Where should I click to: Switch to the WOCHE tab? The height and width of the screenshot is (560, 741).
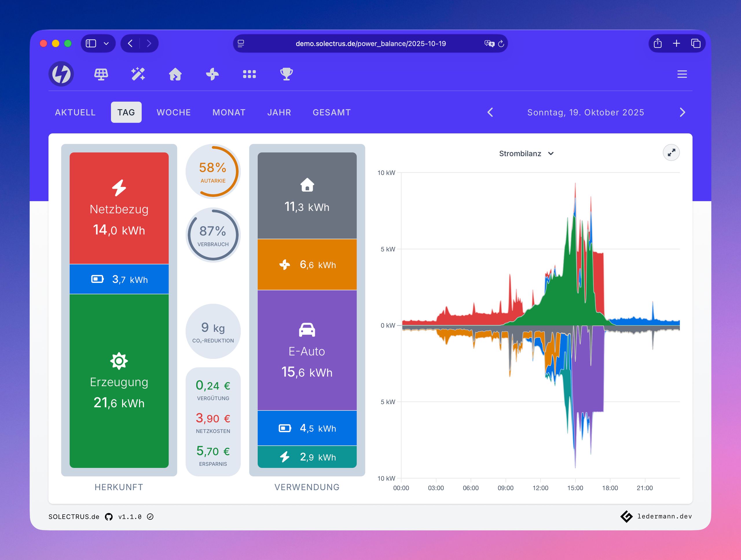pos(173,112)
